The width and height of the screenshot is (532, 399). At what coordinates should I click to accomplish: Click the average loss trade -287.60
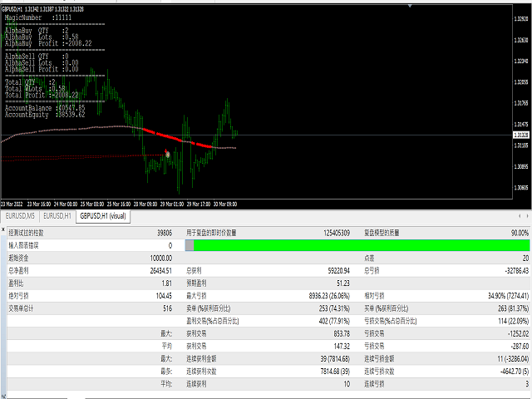click(520, 346)
